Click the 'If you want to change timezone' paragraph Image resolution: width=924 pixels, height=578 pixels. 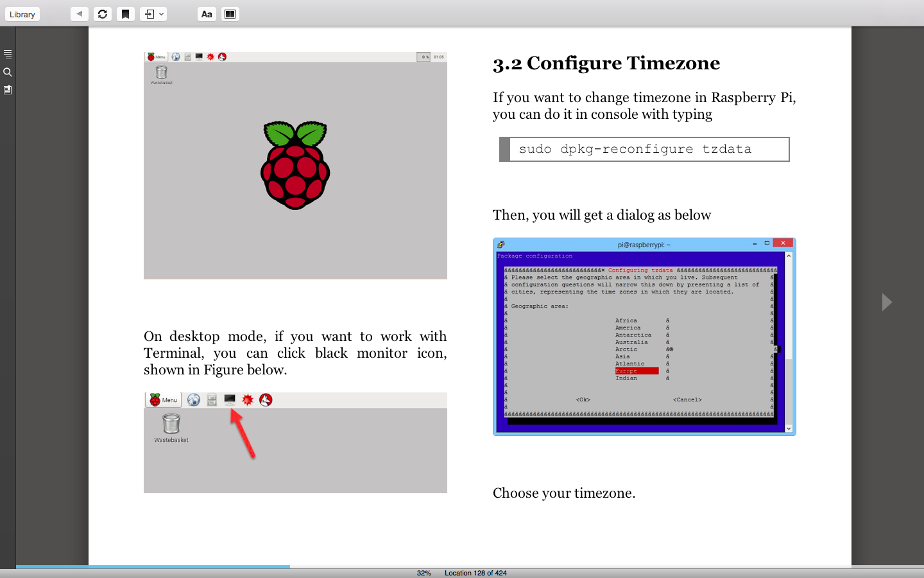point(644,106)
